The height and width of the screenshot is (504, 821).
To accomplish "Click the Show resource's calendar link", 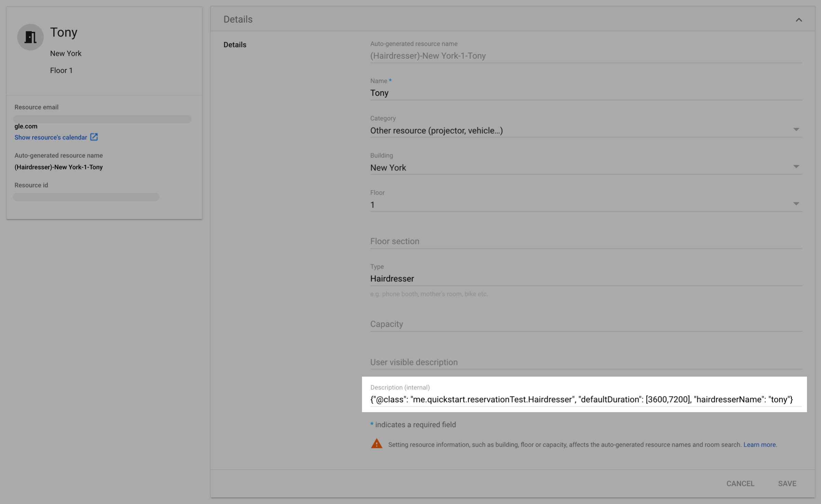I will (51, 137).
